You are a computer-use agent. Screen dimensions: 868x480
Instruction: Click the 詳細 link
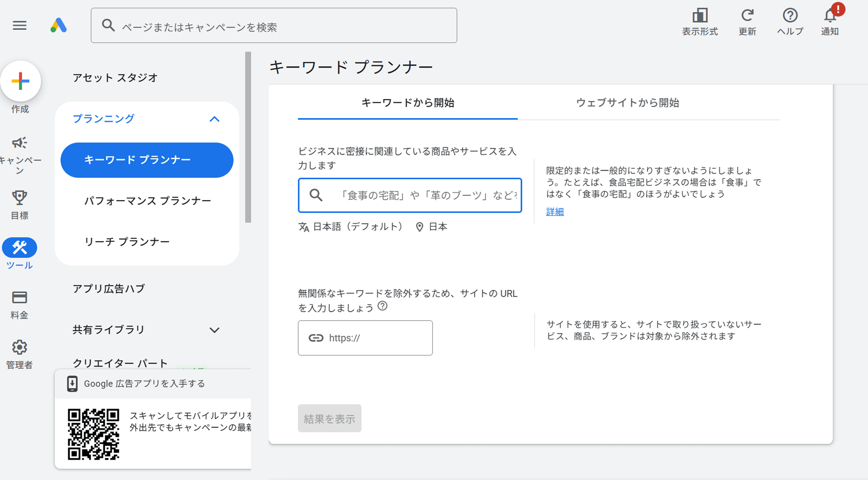[555, 212]
